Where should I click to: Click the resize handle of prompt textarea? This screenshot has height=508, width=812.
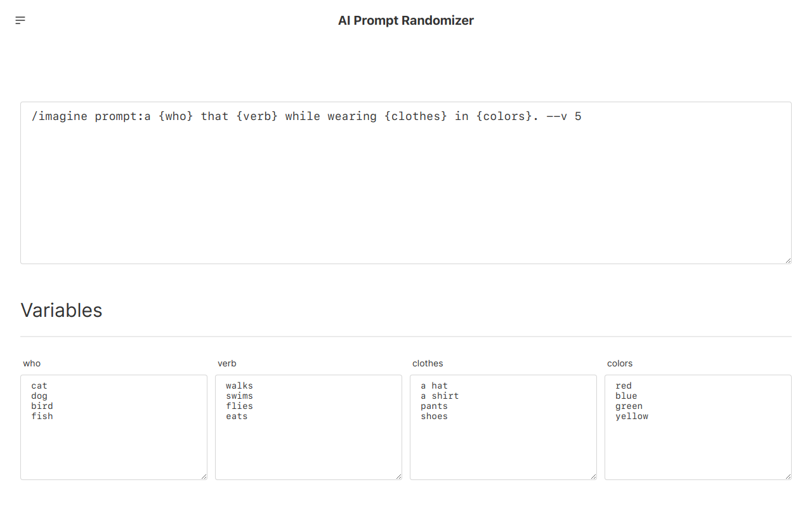(787, 260)
